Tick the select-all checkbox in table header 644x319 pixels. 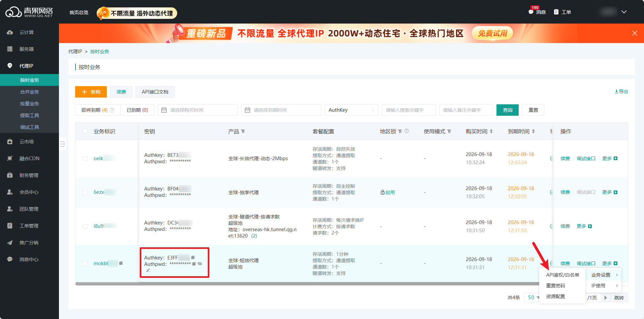point(85,131)
